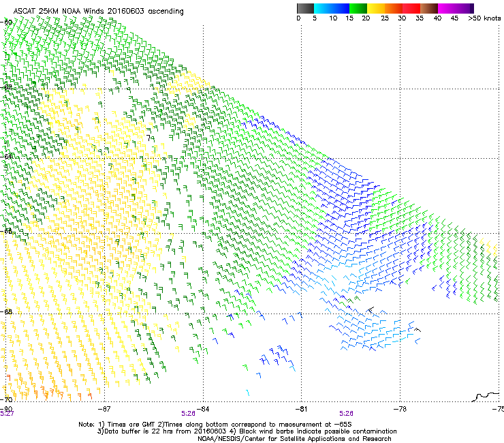This screenshot has width=504, height=443.
Task: Click the brown 35-40 knots legend band
Action: pyautogui.click(x=429, y=8)
